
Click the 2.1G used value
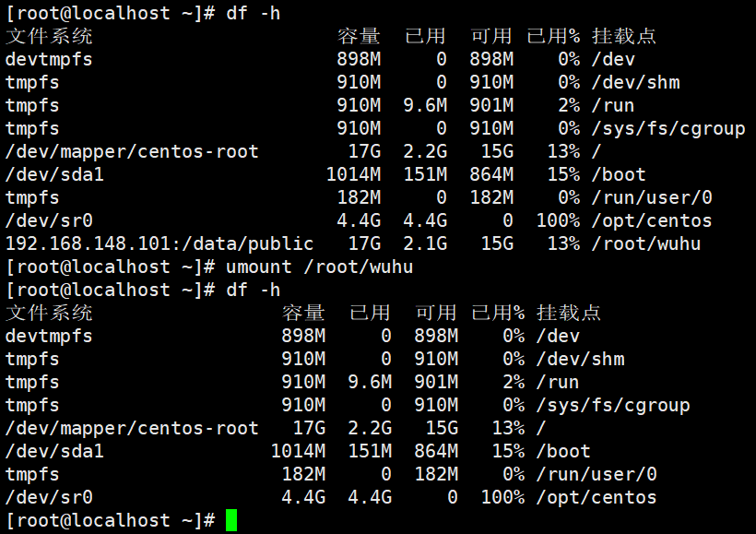[425, 243]
